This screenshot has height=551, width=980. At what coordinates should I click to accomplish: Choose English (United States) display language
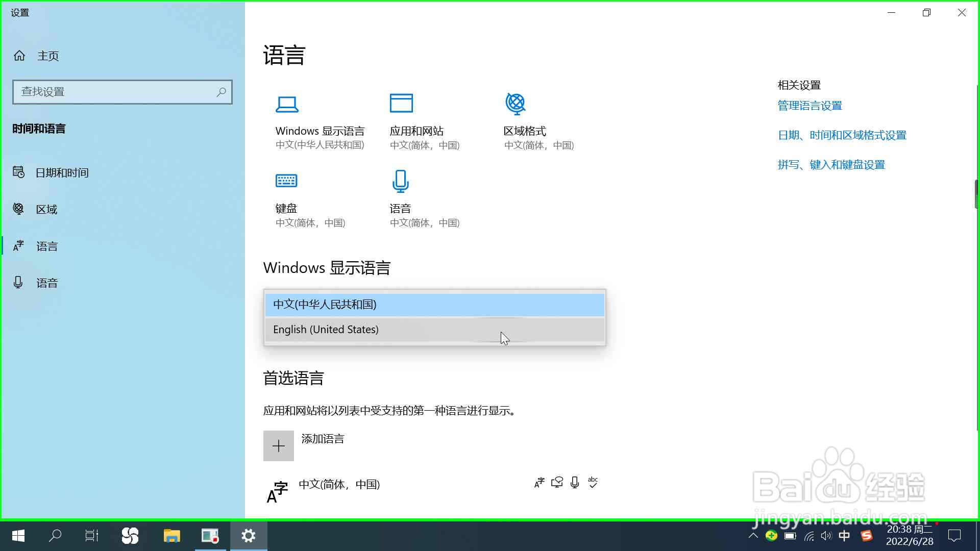tap(435, 330)
